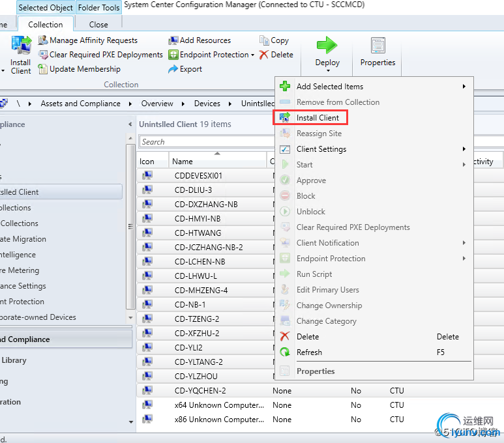Open the Deploy dropdown arrow
504x443 pixels.
tap(328, 70)
